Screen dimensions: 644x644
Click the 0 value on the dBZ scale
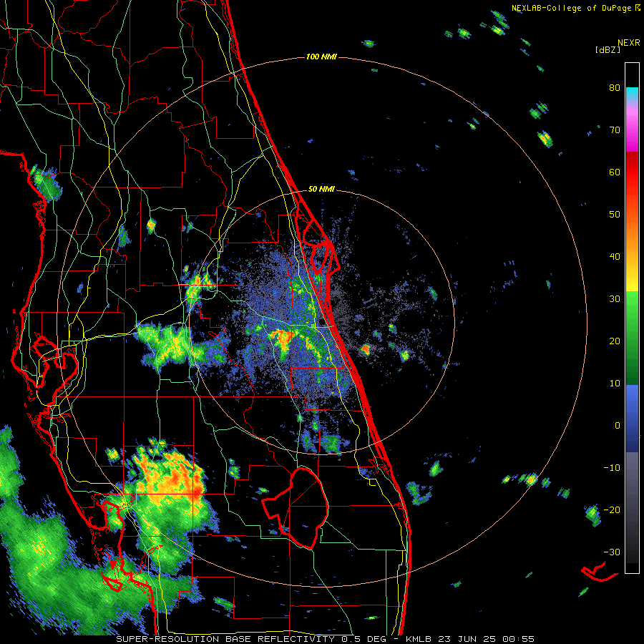(x=618, y=426)
